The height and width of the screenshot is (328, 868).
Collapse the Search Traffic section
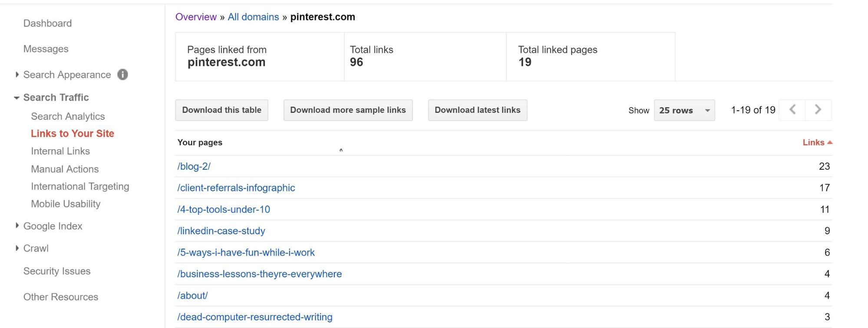coord(17,98)
